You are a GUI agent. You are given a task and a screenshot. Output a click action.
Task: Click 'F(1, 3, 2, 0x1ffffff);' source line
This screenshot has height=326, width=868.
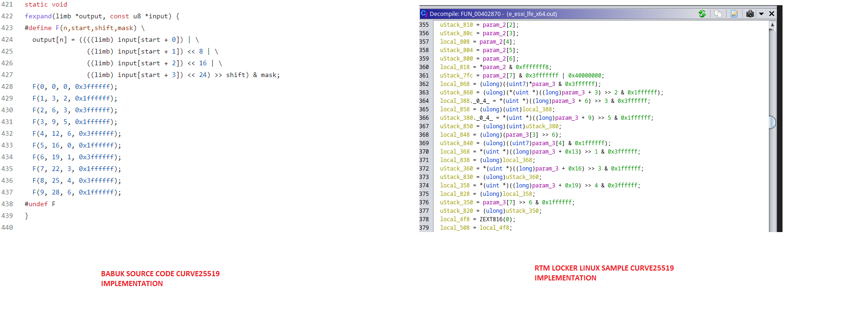coord(75,98)
